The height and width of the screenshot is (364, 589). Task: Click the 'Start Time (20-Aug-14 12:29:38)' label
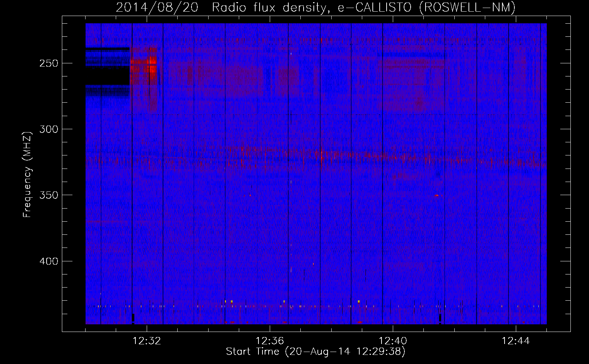[316, 352]
